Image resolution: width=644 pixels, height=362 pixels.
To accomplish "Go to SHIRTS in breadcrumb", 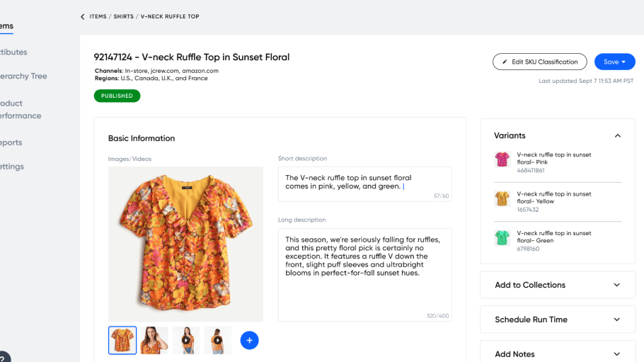I will [124, 16].
